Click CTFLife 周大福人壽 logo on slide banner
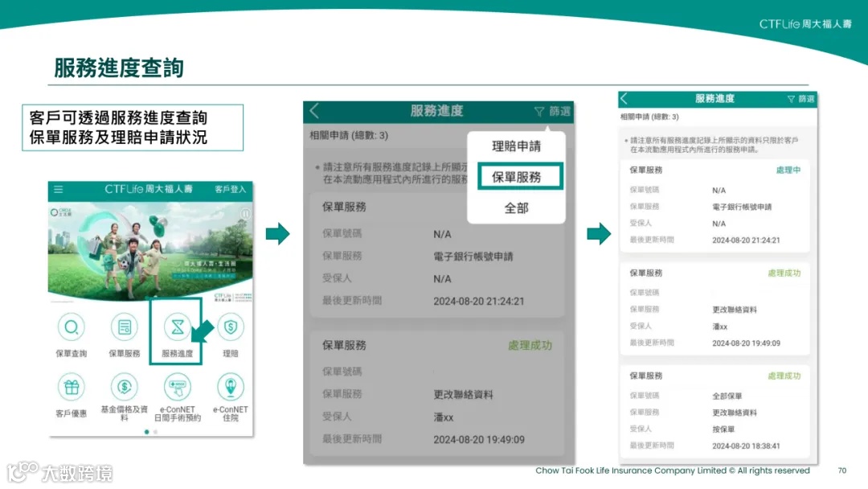 [x=805, y=24]
